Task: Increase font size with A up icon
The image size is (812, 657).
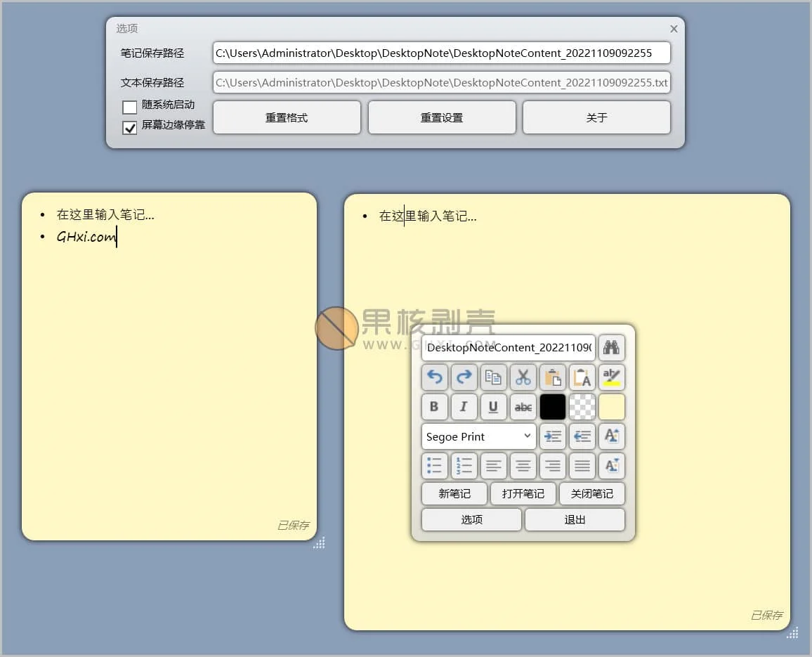Action: [x=611, y=436]
